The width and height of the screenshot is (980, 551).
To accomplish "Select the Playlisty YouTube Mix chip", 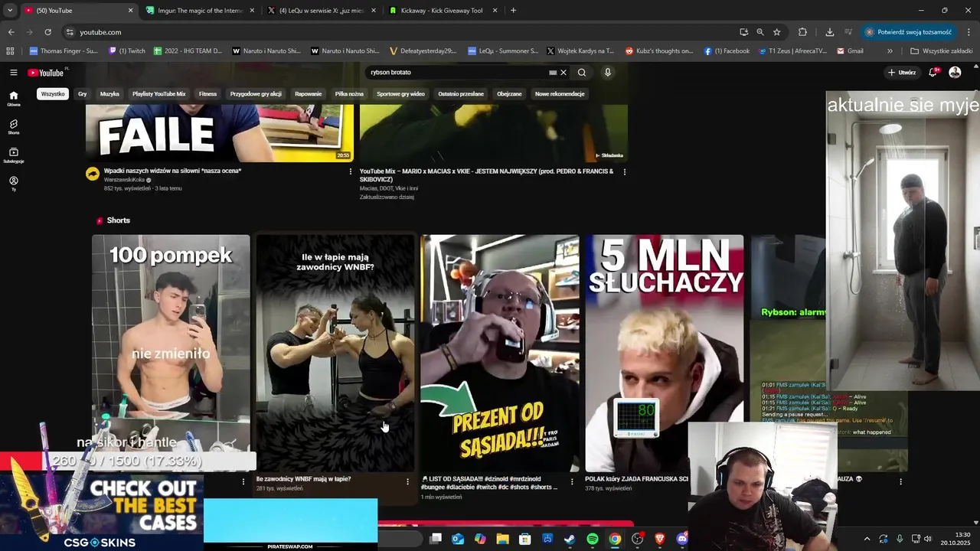I will [159, 94].
